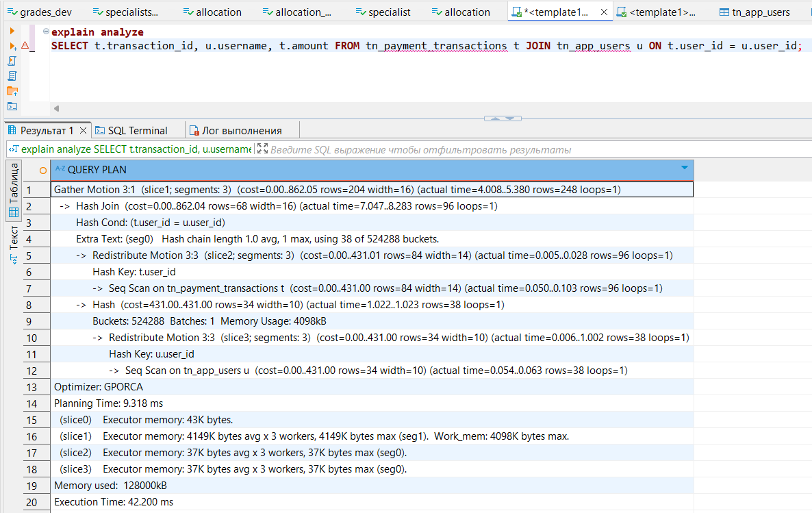Close the Результат 1 result tab

[83, 130]
